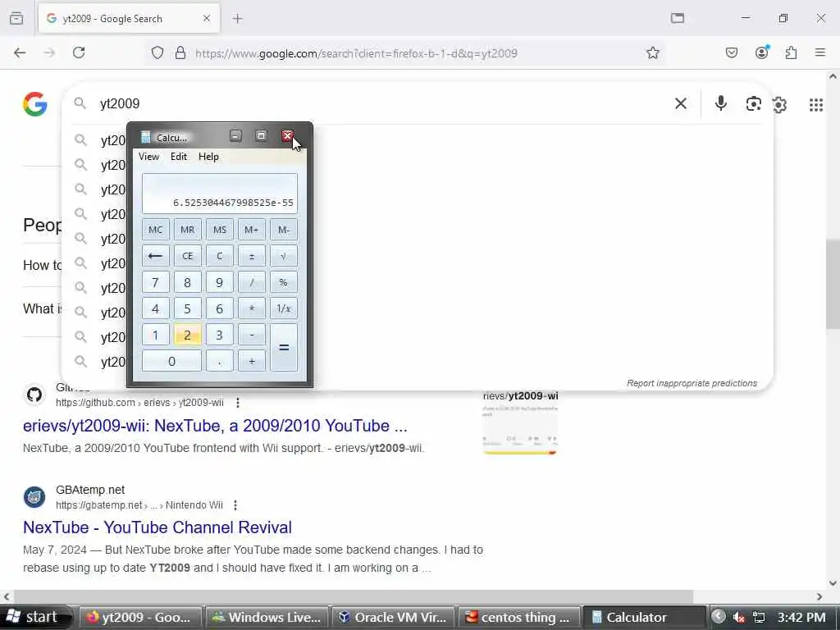Image resolution: width=840 pixels, height=630 pixels.
Task: Click the horizontal scrollbar right arrow
Action: 819,596
